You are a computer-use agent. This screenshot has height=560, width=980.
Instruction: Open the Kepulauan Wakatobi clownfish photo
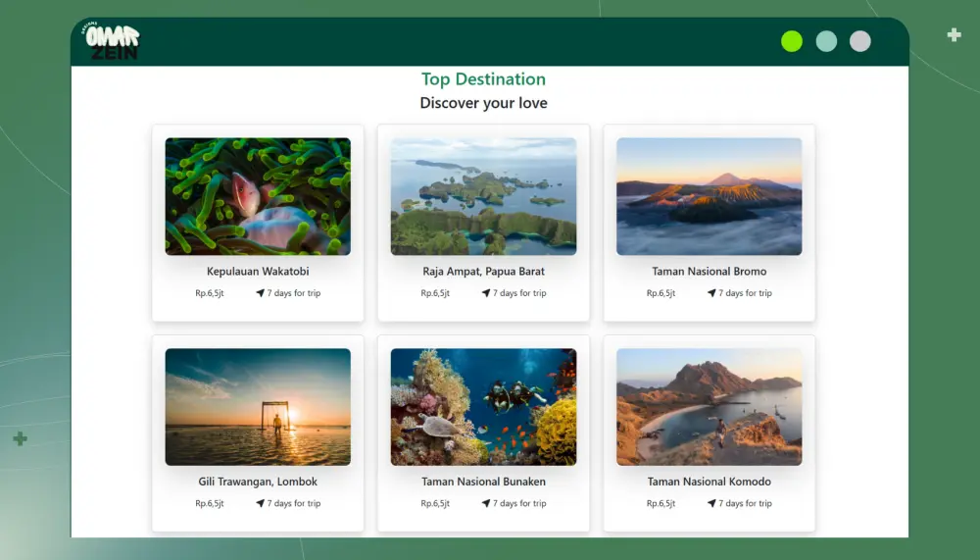click(258, 196)
